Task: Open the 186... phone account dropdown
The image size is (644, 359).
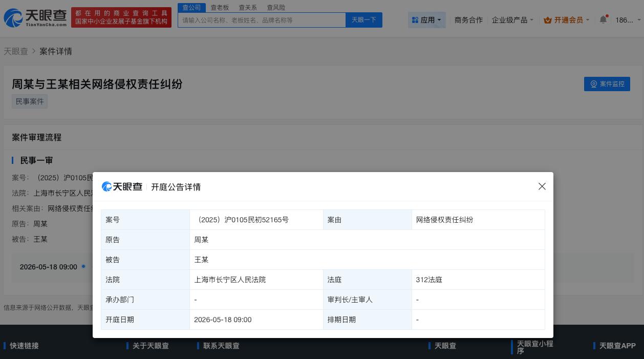Action: click(626, 20)
